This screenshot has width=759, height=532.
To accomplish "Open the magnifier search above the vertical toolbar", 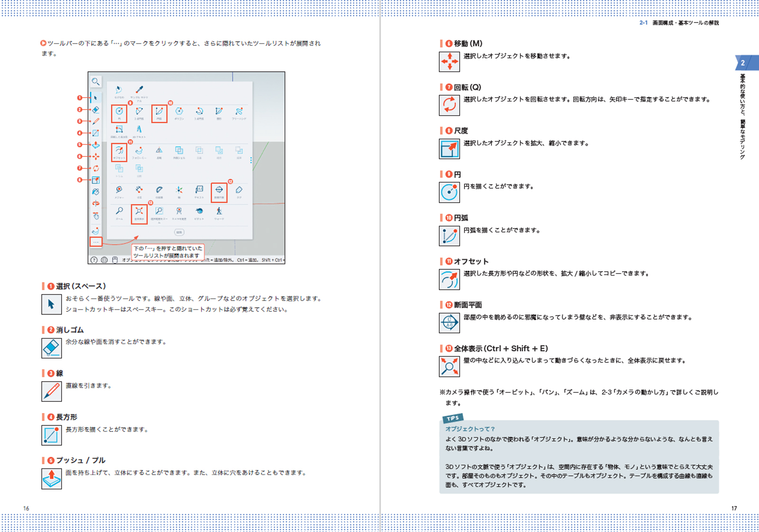I will click(95, 82).
